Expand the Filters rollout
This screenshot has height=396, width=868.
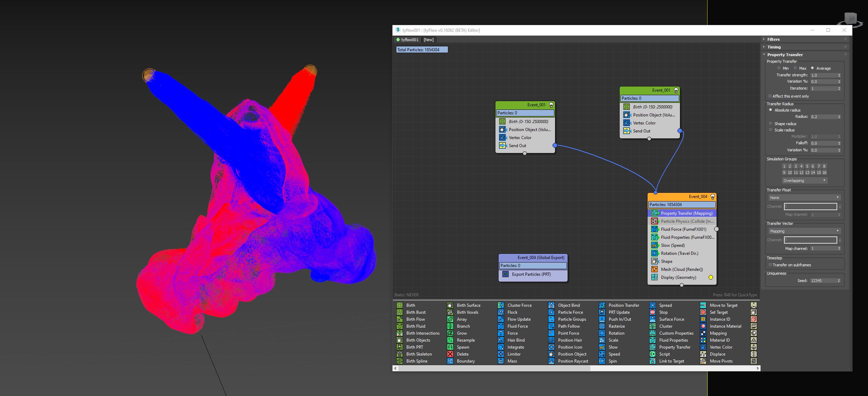(x=773, y=39)
